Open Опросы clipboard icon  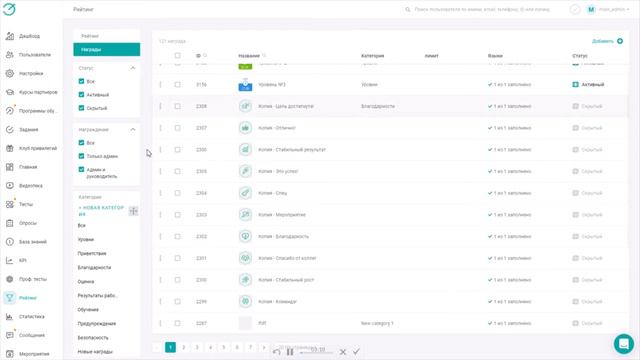tap(10, 223)
